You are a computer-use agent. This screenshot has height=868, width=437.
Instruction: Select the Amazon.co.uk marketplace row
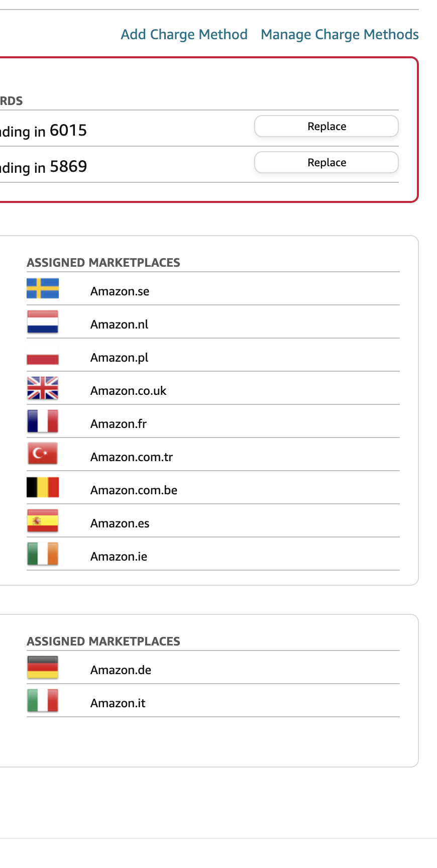click(x=213, y=388)
